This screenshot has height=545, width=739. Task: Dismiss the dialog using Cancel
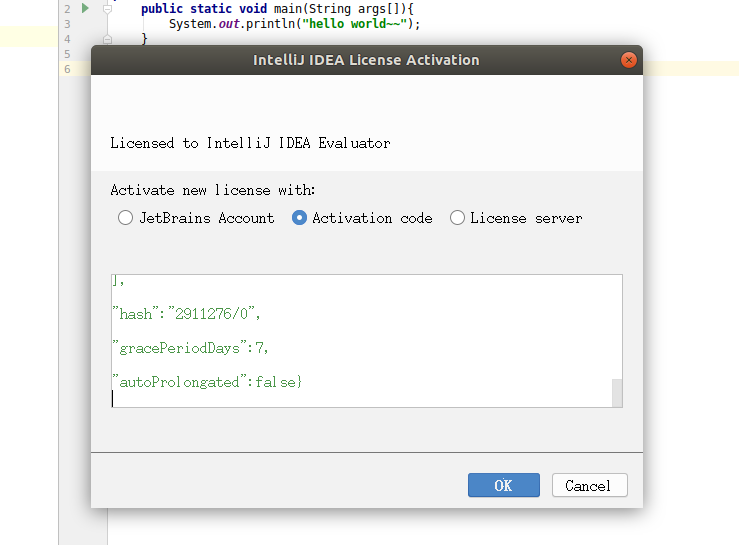point(590,485)
